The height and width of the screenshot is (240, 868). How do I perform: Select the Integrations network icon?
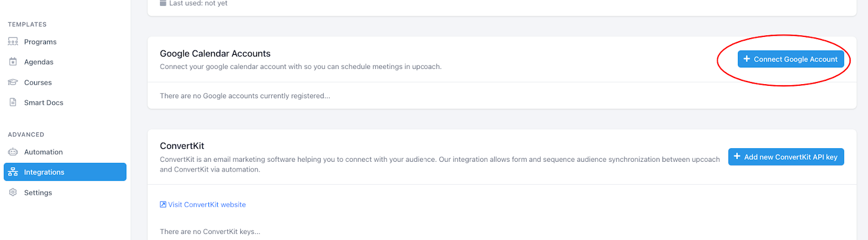(x=13, y=172)
